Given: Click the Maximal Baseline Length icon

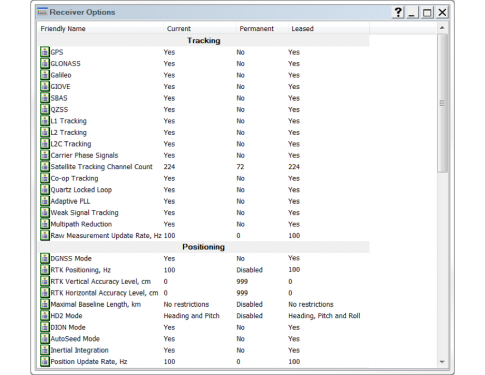Looking at the screenshot, I should (45, 304).
